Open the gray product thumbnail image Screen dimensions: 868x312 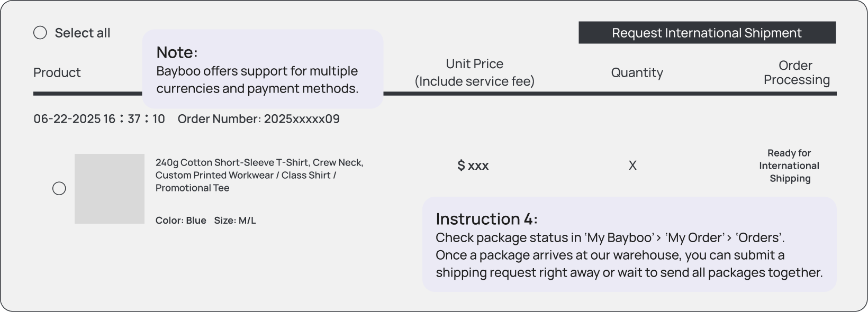click(x=110, y=189)
